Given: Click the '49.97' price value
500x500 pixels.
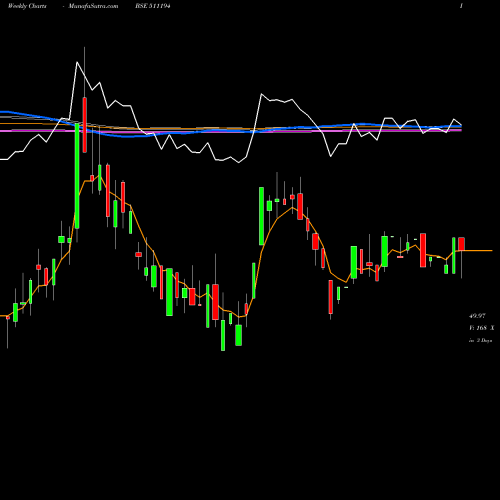Looking at the screenshot, I should click(x=477, y=315).
